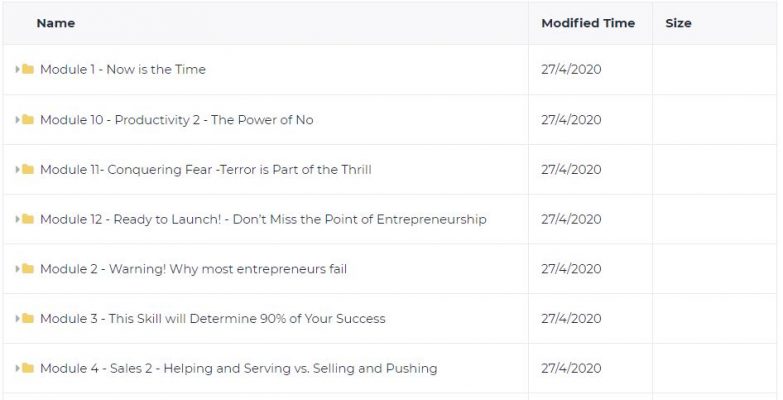The height and width of the screenshot is (400, 783).
Task: Open Module 2 - Warning! Why most entrepreneurs fail
Action: [x=193, y=269]
